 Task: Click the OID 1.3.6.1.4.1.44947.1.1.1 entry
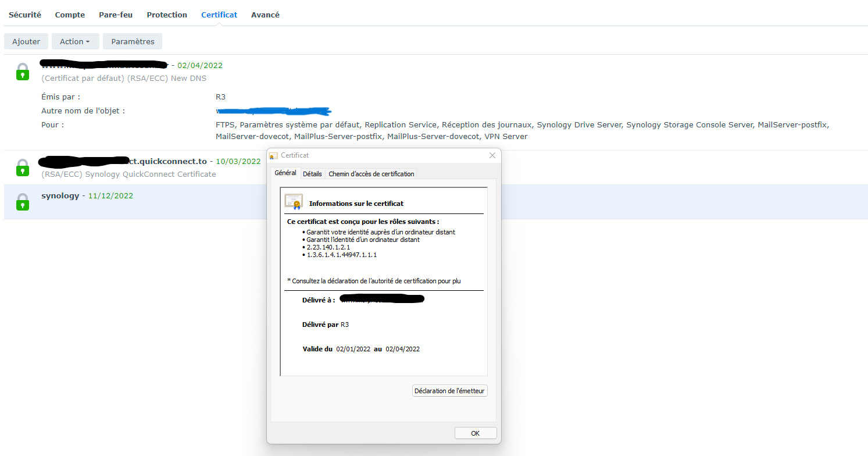coord(342,255)
